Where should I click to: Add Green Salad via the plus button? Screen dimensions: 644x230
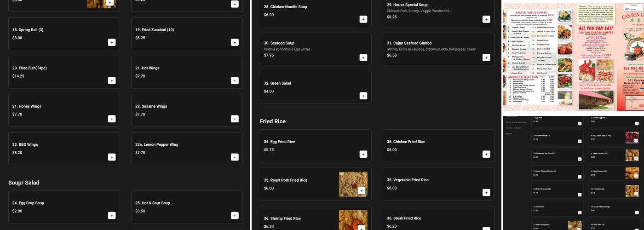click(363, 96)
